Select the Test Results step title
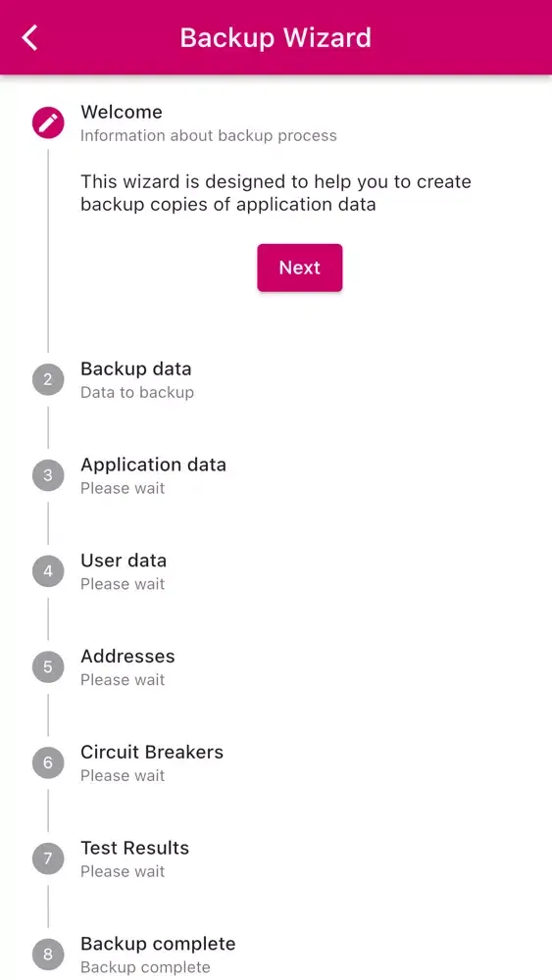 tap(134, 848)
